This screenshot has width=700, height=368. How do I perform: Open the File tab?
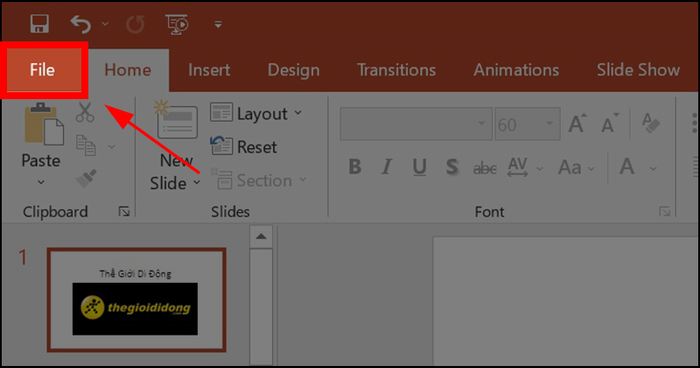43,70
